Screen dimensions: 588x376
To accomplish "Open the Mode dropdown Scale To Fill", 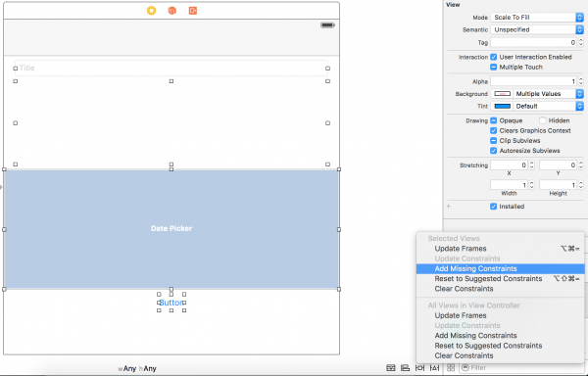I will [x=537, y=18].
